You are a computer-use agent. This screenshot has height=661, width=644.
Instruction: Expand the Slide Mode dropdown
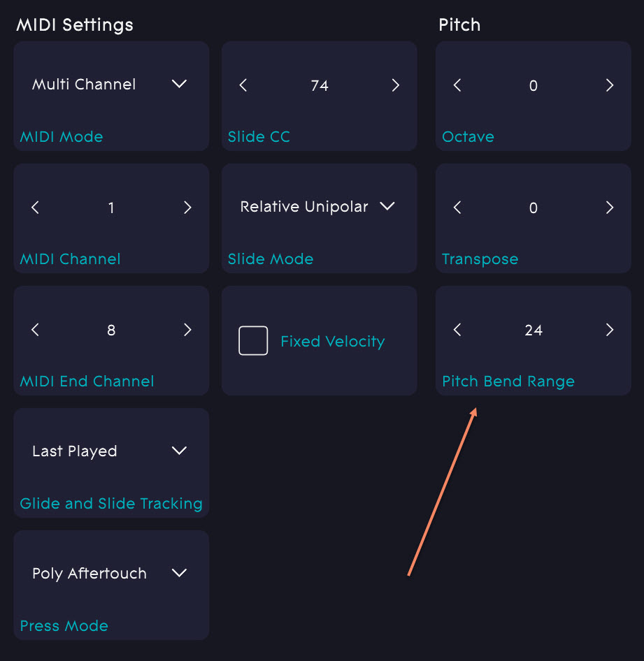coord(387,206)
